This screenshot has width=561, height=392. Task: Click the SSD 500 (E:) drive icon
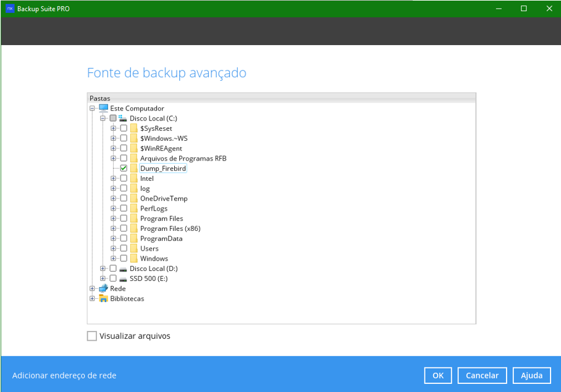click(123, 278)
